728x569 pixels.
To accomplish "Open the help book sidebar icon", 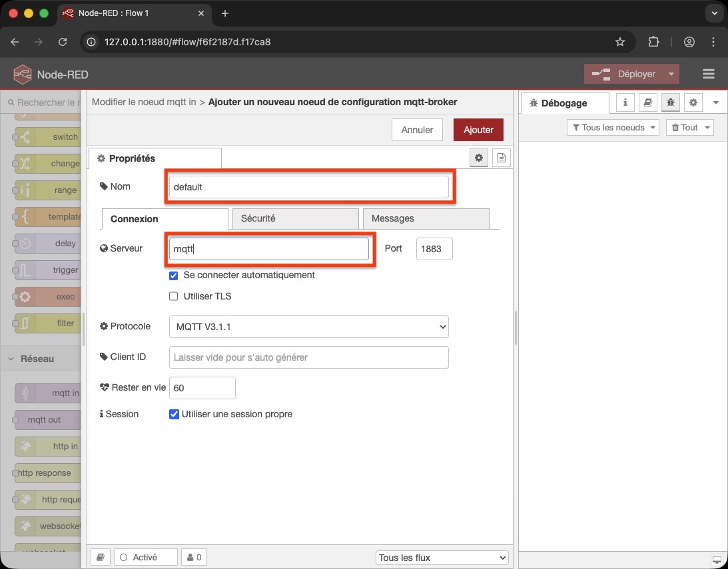I will click(x=647, y=102).
